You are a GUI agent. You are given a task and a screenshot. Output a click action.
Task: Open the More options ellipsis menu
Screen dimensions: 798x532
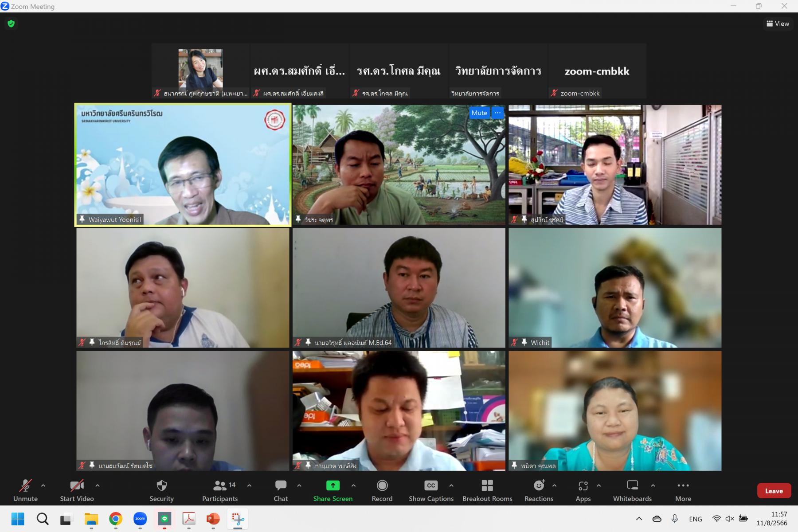tap(683, 491)
